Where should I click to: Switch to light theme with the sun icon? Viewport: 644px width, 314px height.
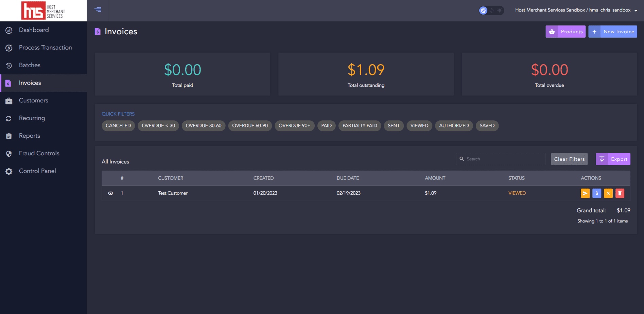click(x=500, y=11)
